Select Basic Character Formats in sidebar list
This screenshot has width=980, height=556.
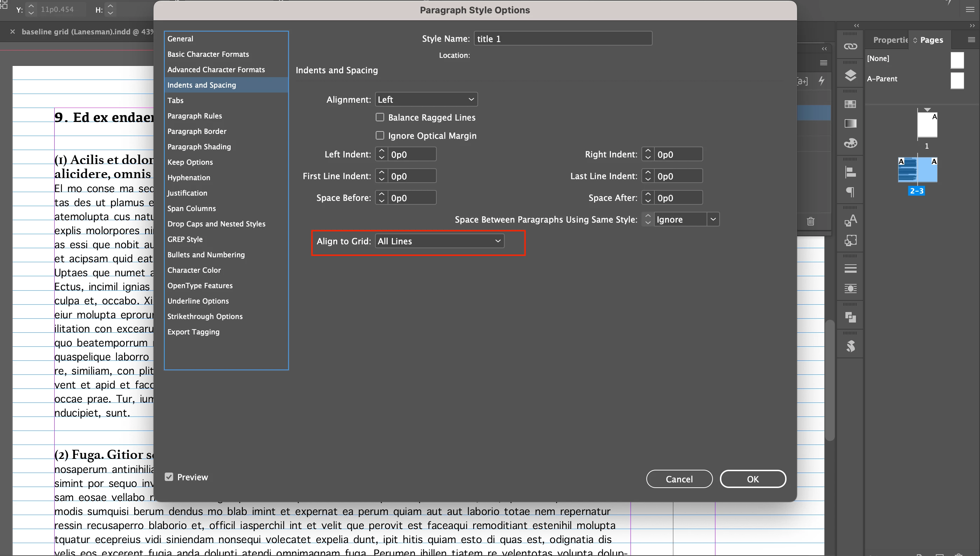pyautogui.click(x=208, y=54)
